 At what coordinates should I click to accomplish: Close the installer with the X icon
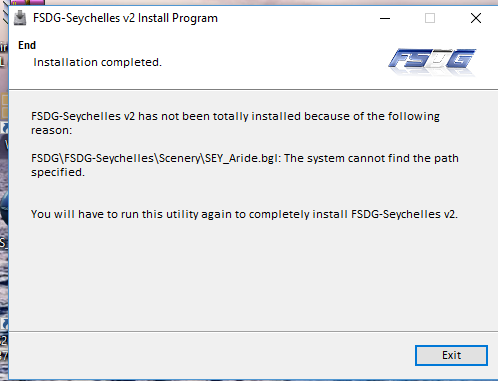click(x=476, y=18)
